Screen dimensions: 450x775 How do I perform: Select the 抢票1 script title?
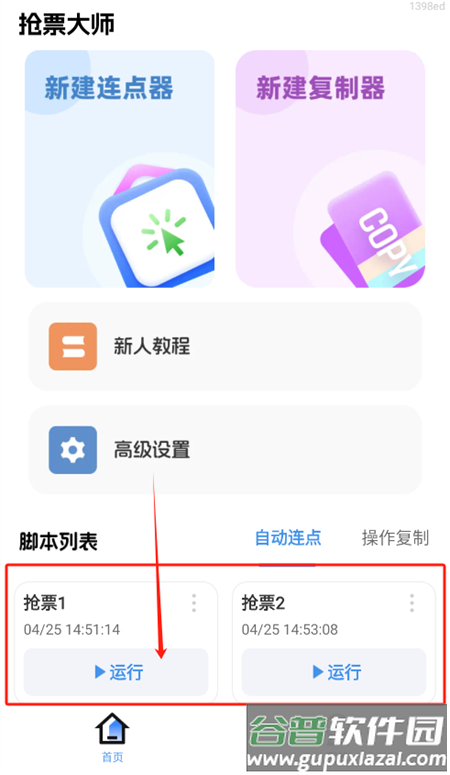(x=45, y=603)
